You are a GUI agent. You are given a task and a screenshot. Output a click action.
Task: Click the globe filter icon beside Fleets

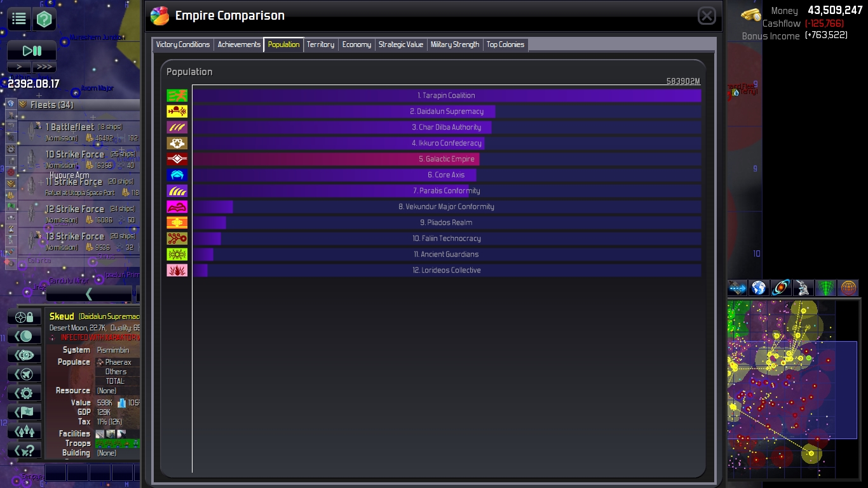[10, 104]
